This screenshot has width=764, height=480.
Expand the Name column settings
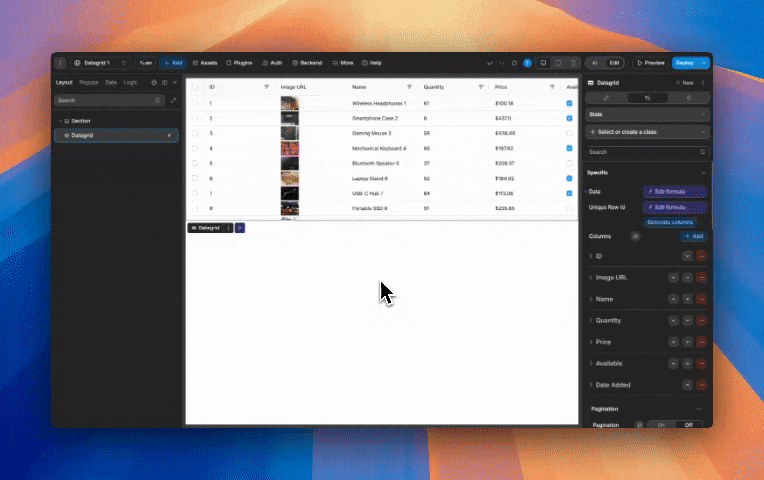coord(591,299)
